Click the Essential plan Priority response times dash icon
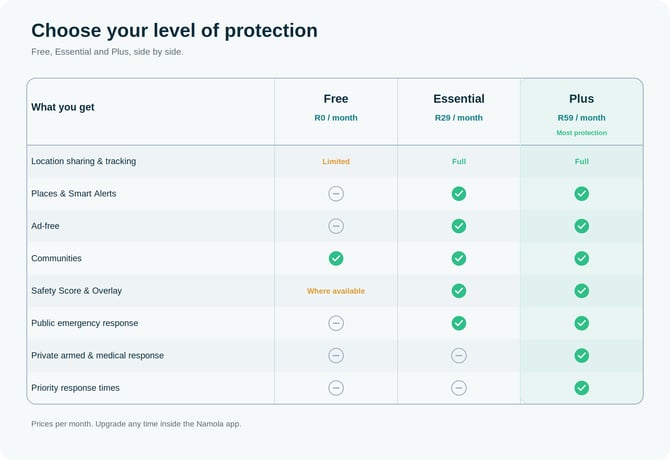 tap(458, 388)
